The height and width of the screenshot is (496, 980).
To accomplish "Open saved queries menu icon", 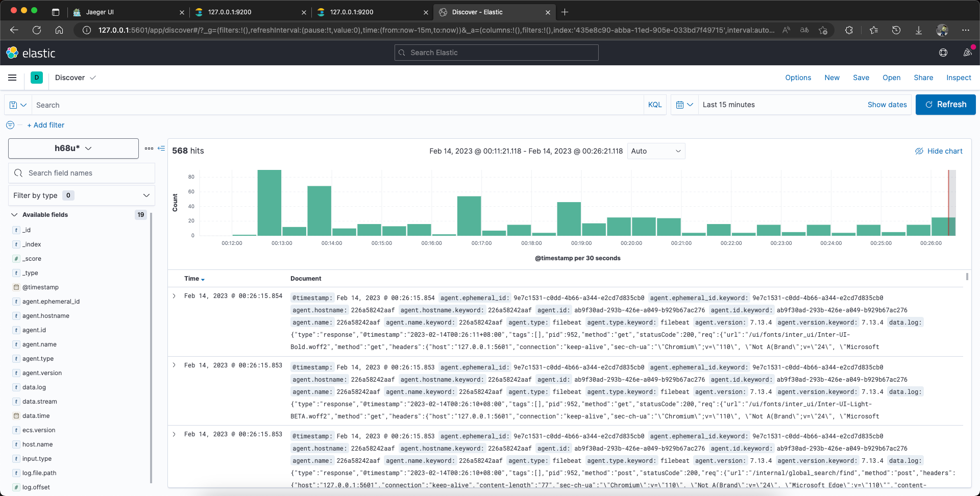I will 18,105.
